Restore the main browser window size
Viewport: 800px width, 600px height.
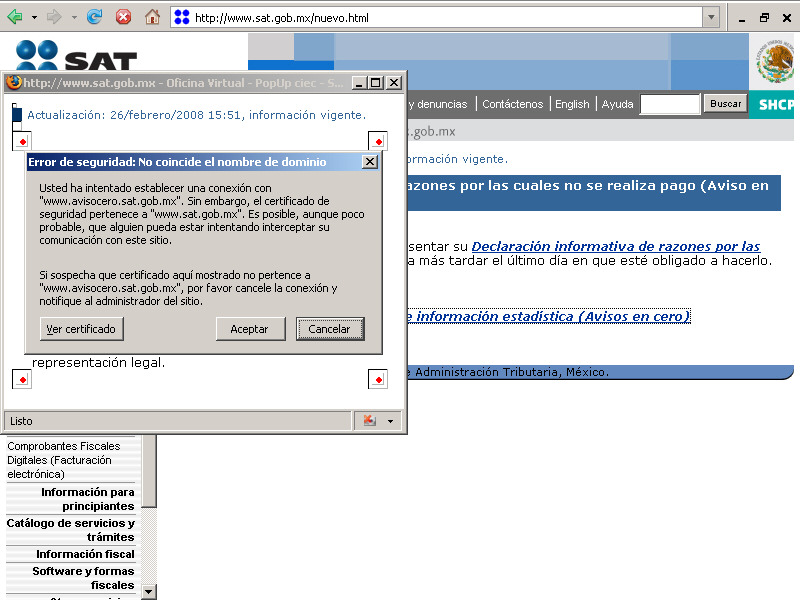(x=764, y=18)
